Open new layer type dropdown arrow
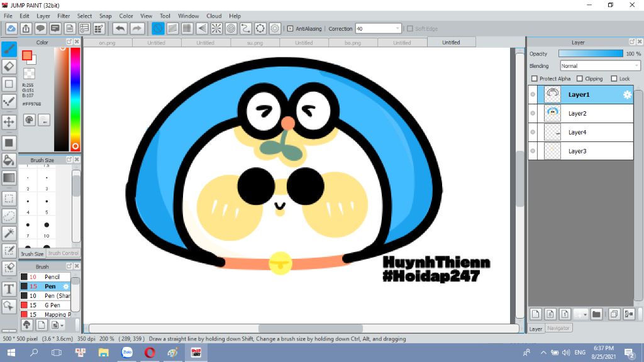The height and width of the screenshot is (362, 644). 585,315
